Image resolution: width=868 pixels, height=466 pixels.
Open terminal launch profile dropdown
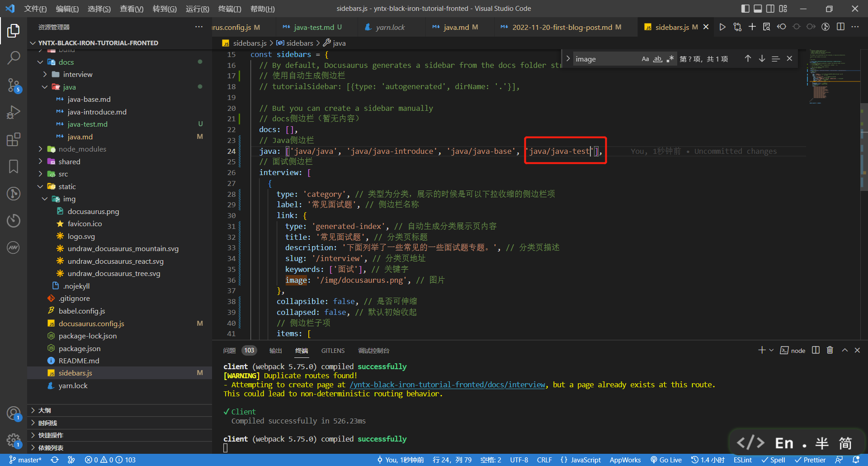pyautogui.click(x=771, y=350)
